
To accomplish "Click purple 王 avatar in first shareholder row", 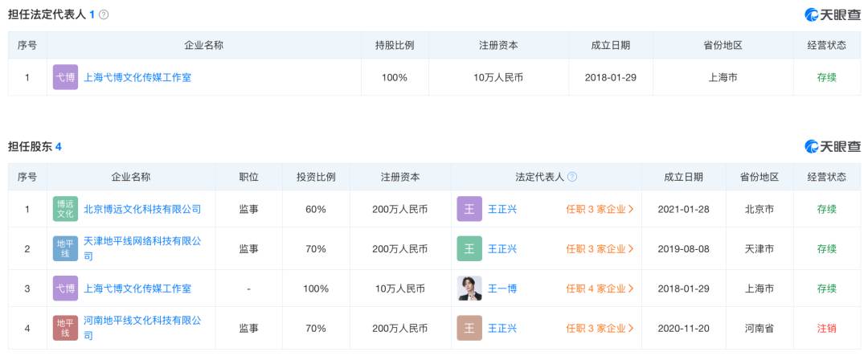I will (469, 209).
